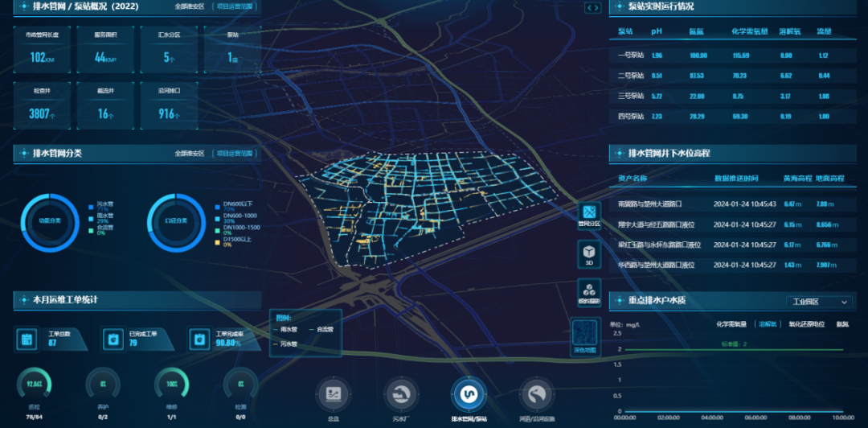Click the calendar icon beside 工单总数
Screen dimensions: 868x428
click(27, 339)
